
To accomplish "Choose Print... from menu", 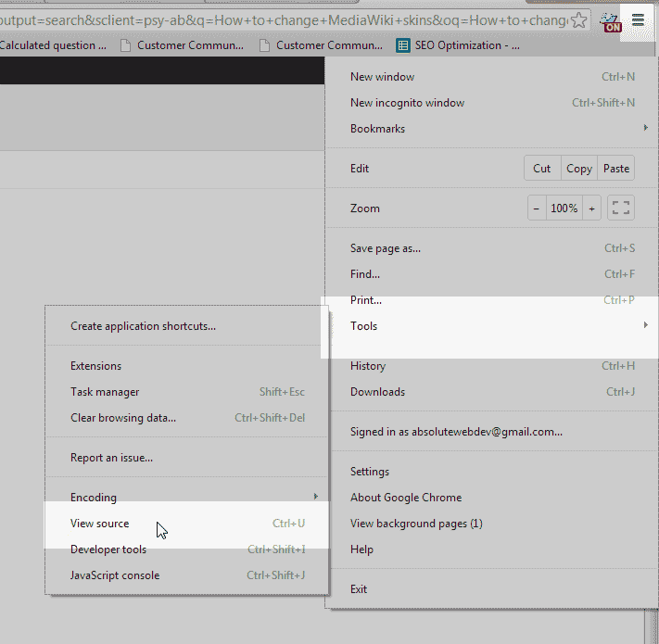I will coord(492,300).
